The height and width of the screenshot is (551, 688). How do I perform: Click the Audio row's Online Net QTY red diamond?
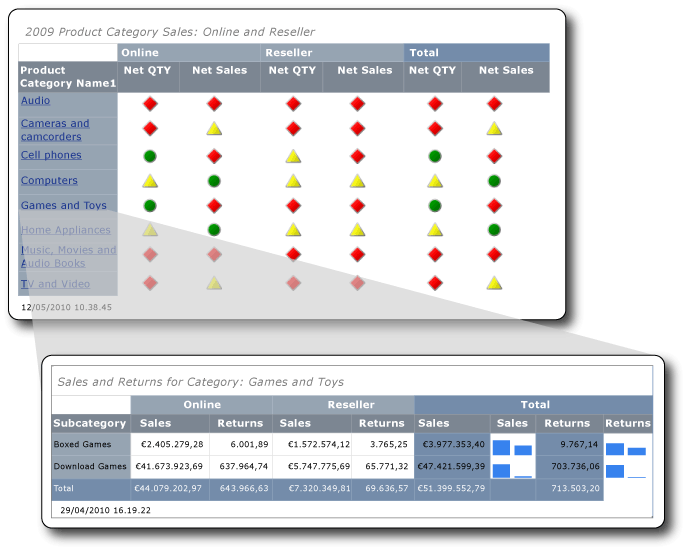(x=149, y=104)
